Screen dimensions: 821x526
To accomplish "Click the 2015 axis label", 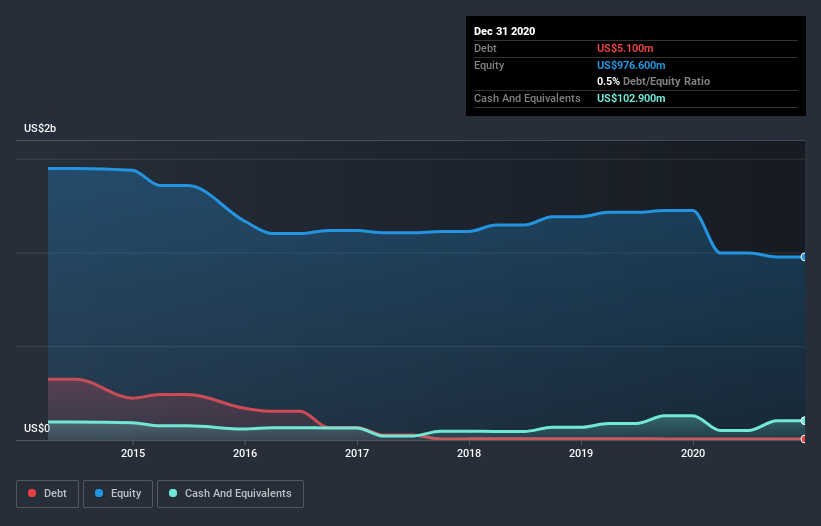I will click(133, 453).
